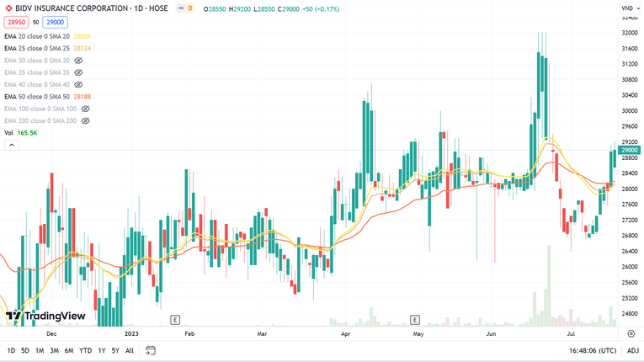Show the hidden EMA 200 indicator
This screenshot has height=362, width=644.
click(85, 120)
